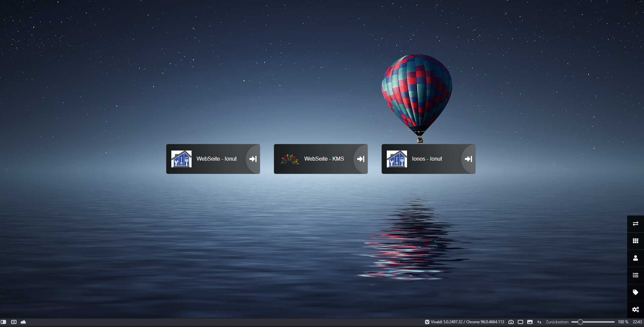Screen dimensions: 644x327
Task: Click the house logo on Ionos - Ionut
Action: click(x=397, y=159)
